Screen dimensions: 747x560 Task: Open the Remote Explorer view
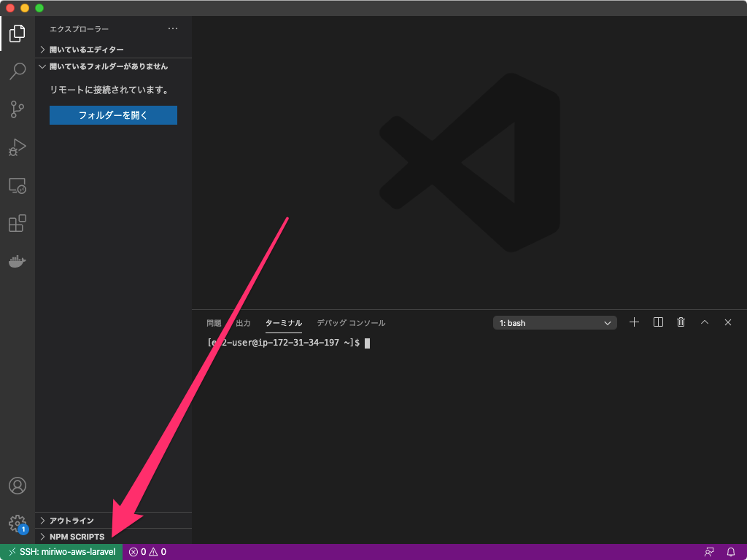(x=16, y=186)
